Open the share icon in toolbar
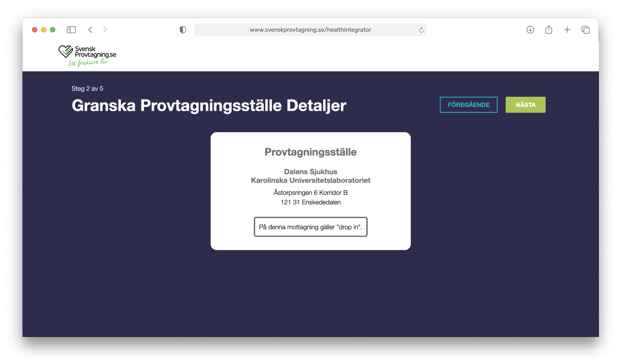This screenshot has width=621, height=364. pyautogui.click(x=549, y=30)
